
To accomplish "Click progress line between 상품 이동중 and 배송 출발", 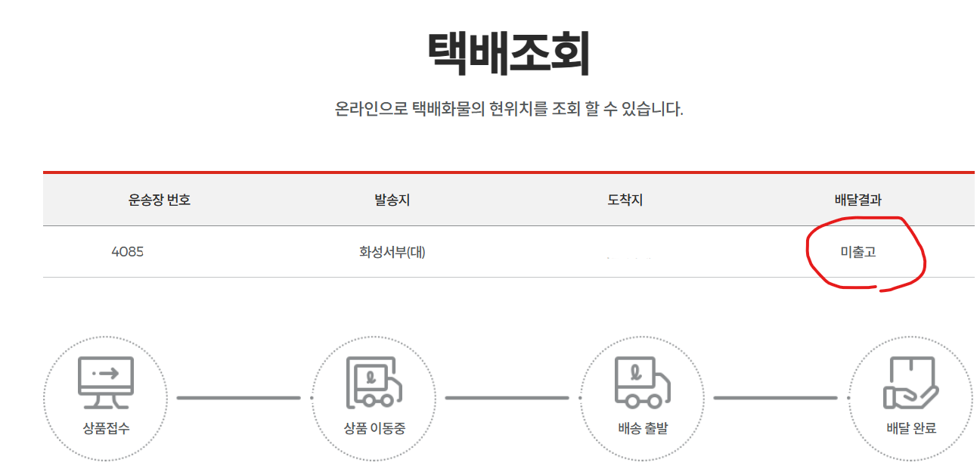I will point(507,397).
